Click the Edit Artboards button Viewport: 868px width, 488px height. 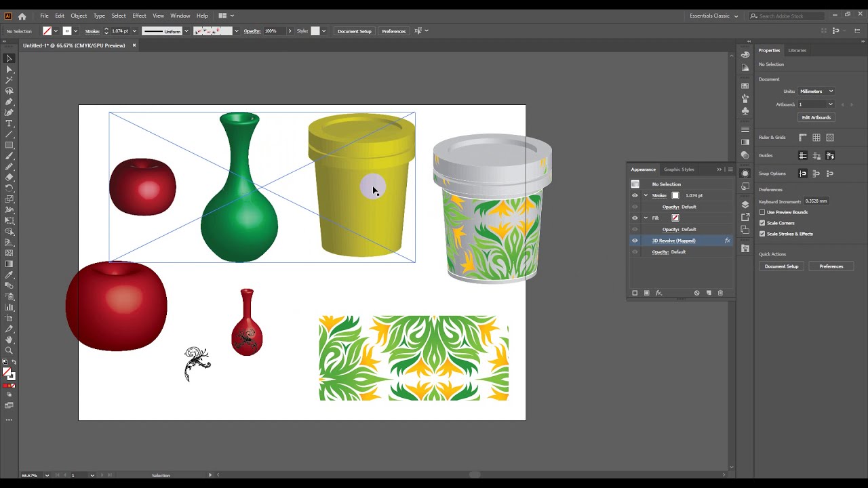pyautogui.click(x=816, y=117)
